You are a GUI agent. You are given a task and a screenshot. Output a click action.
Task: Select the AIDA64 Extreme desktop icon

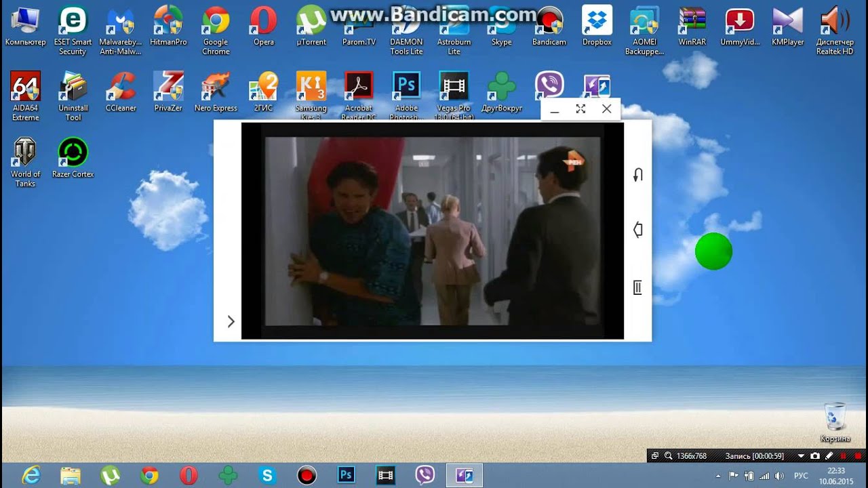[26, 96]
